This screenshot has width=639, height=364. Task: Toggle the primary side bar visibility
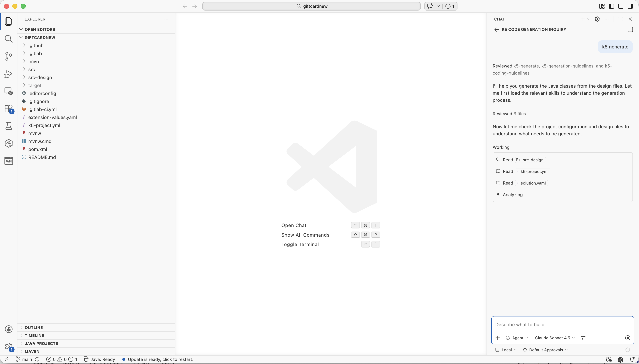pos(611,6)
